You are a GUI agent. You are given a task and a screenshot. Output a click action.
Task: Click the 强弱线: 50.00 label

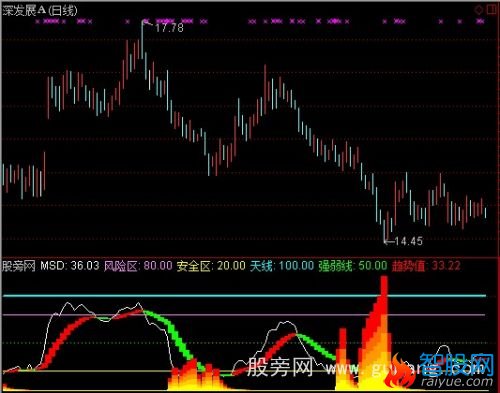pos(353,266)
